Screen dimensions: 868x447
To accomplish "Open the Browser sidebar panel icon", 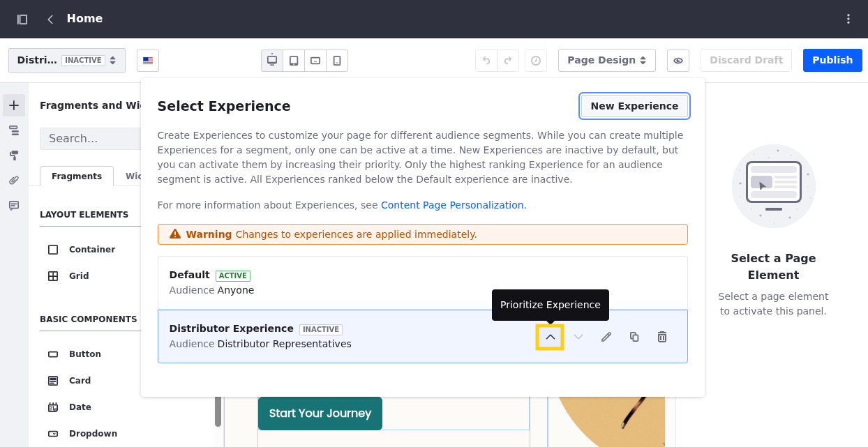I will (14, 130).
